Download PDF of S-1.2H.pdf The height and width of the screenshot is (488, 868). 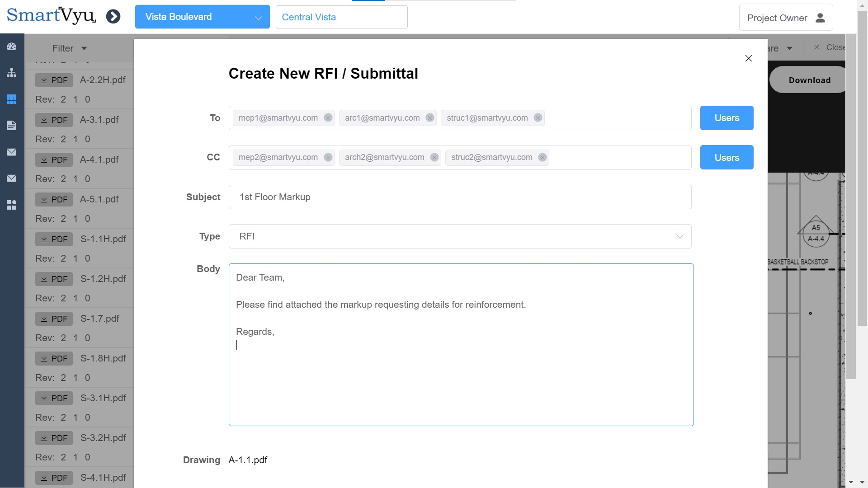coord(54,279)
